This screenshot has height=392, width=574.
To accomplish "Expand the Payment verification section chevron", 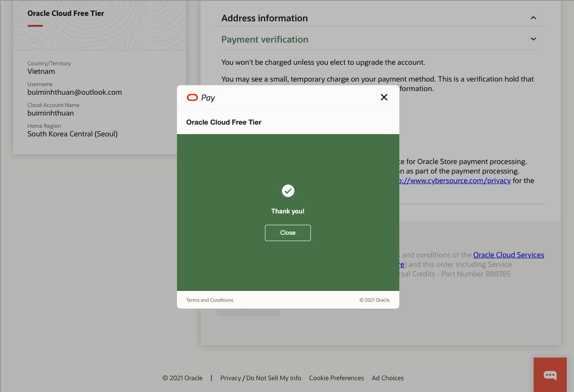I will point(533,39).
